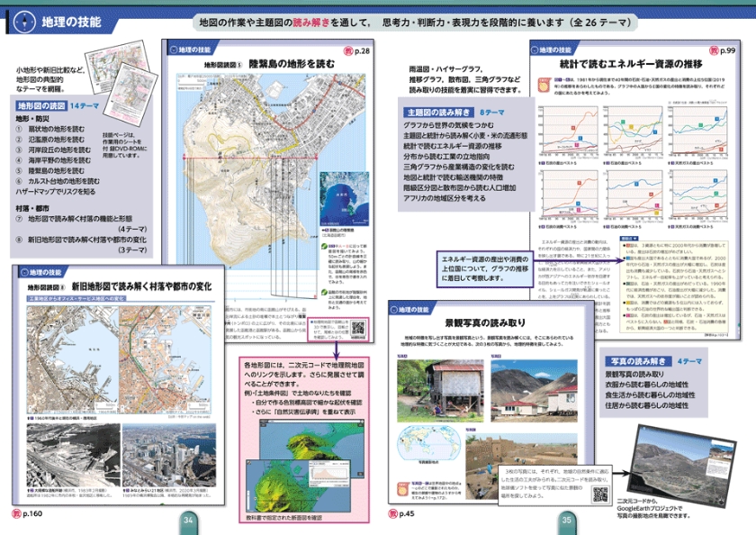The image size is (756, 535).
Task: Click the 三角グラフから産業構造の変化を読む line
Action: point(459,167)
